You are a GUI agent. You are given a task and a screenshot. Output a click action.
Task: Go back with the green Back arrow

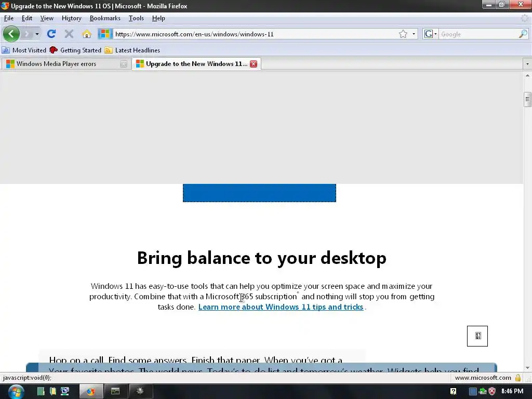tap(11, 34)
